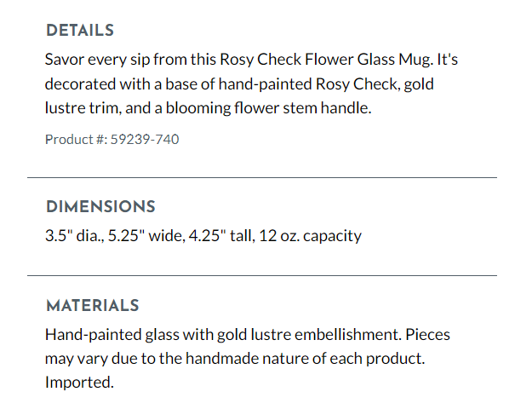Click the DIMENSIONS section heading

100,207
